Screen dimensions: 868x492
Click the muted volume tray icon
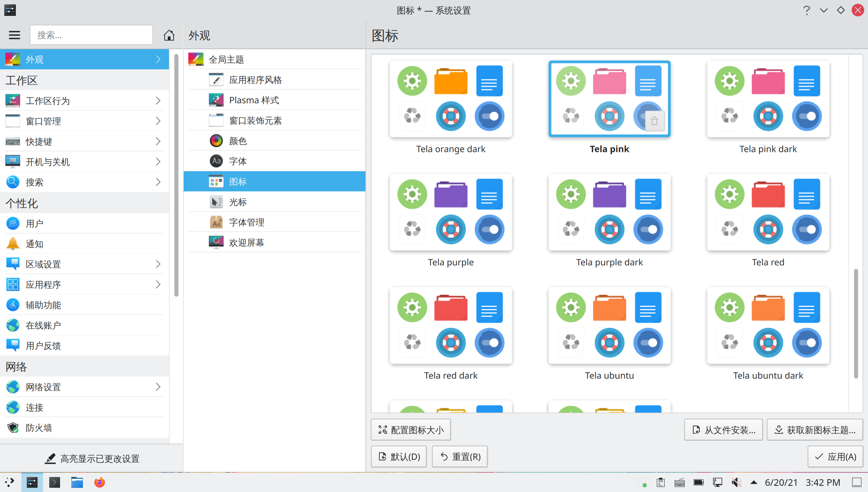tap(736, 482)
